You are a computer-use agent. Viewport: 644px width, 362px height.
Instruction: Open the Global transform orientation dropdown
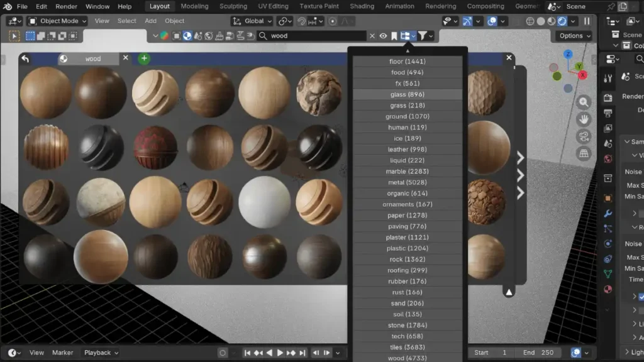(252, 21)
